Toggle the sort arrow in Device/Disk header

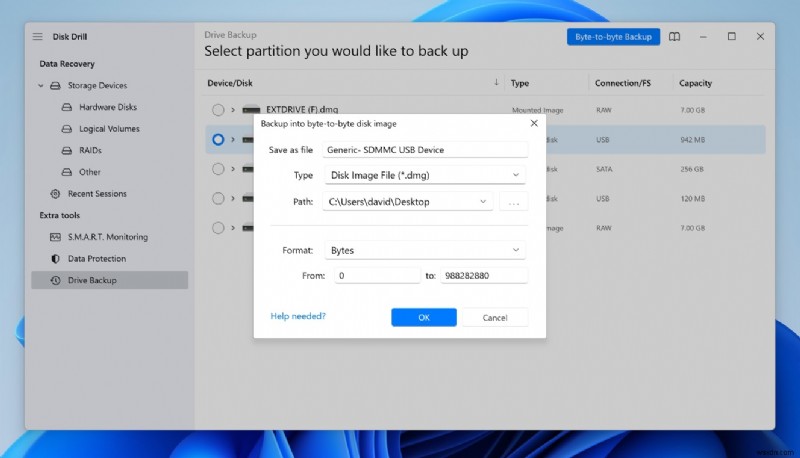click(x=496, y=82)
